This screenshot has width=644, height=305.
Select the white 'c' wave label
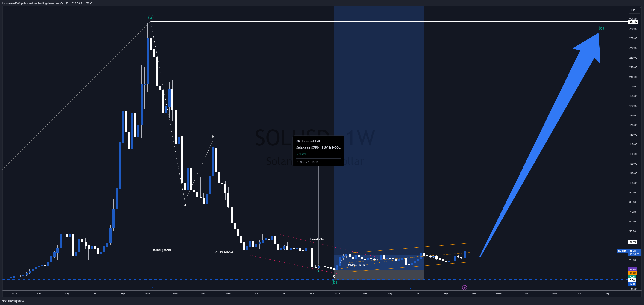[334, 276]
